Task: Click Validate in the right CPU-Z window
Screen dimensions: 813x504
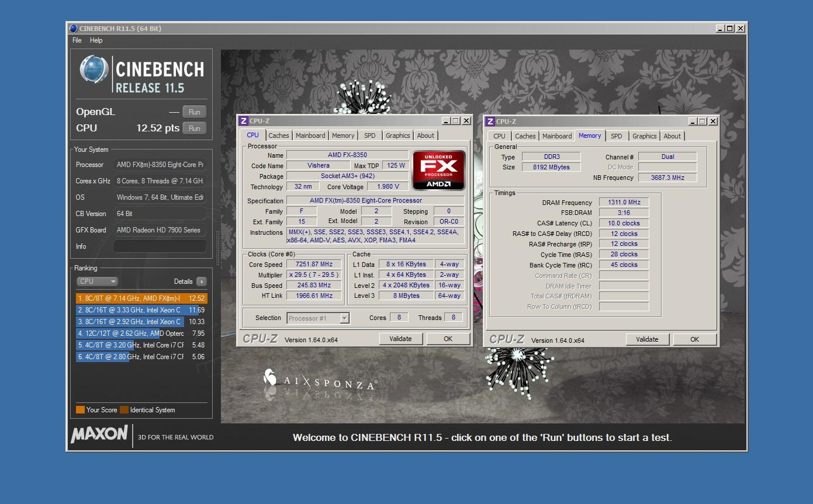Action: pos(647,339)
